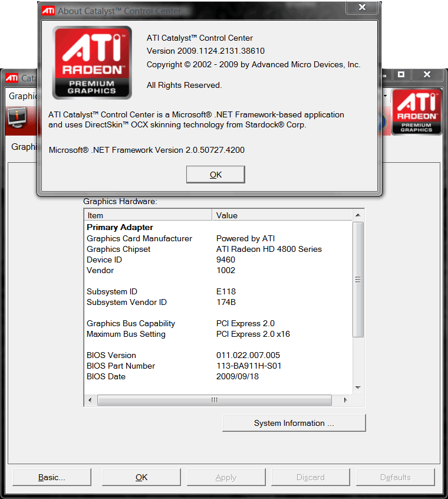Click the 'Graphics Hardware:' label
This screenshot has height=499, width=448.
click(120, 202)
